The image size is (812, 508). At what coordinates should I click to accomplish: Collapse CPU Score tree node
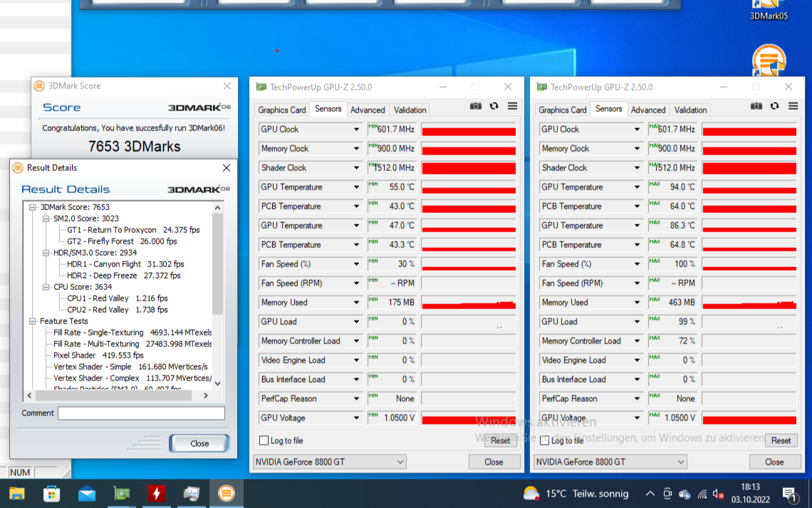click(x=46, y=287)
